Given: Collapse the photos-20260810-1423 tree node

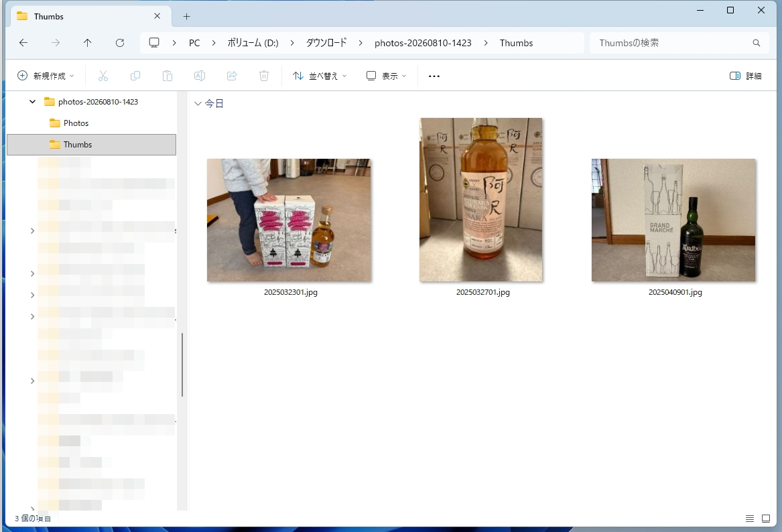Looking at the screenshot, I should pyautogui.click(x=32, y=102).
